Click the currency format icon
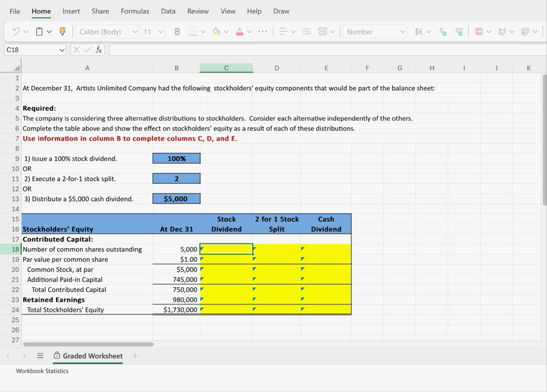 tap(419, 32)
